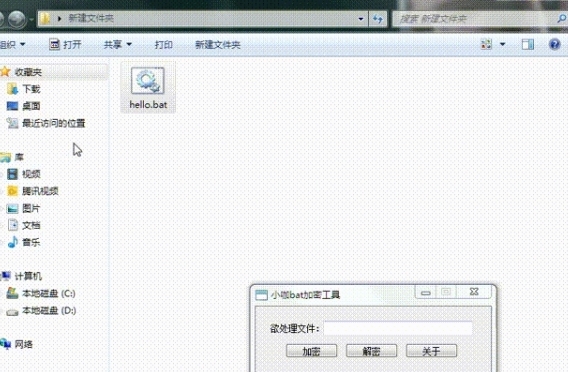Open the 共享 dropdown menu

118,45
